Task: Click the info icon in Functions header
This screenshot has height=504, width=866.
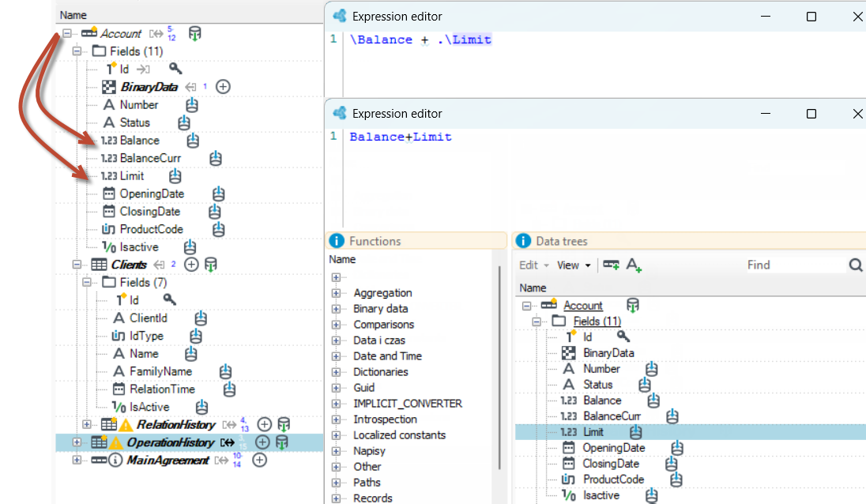Action: pos(337,241)
